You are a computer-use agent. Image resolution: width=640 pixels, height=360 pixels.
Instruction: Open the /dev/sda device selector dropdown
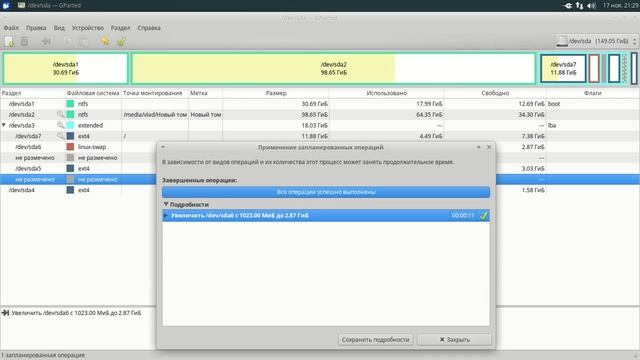pyautogui.click(x=596, y=41)
